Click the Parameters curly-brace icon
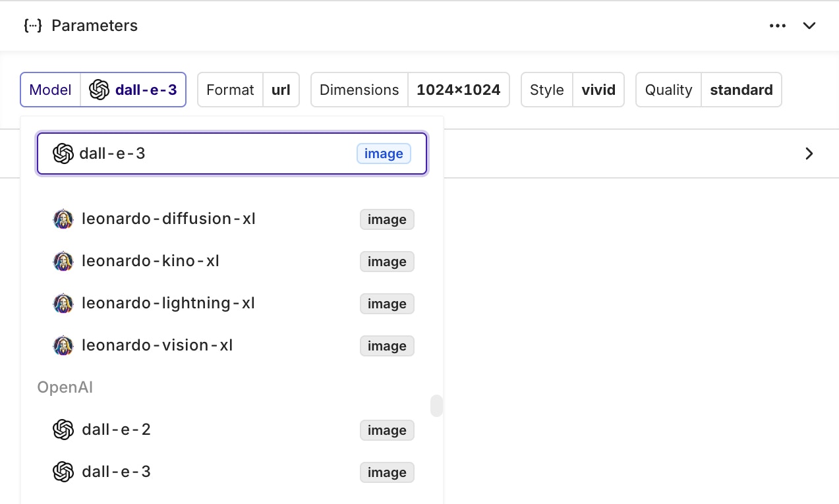839x504 pixels. pos(32,26)
